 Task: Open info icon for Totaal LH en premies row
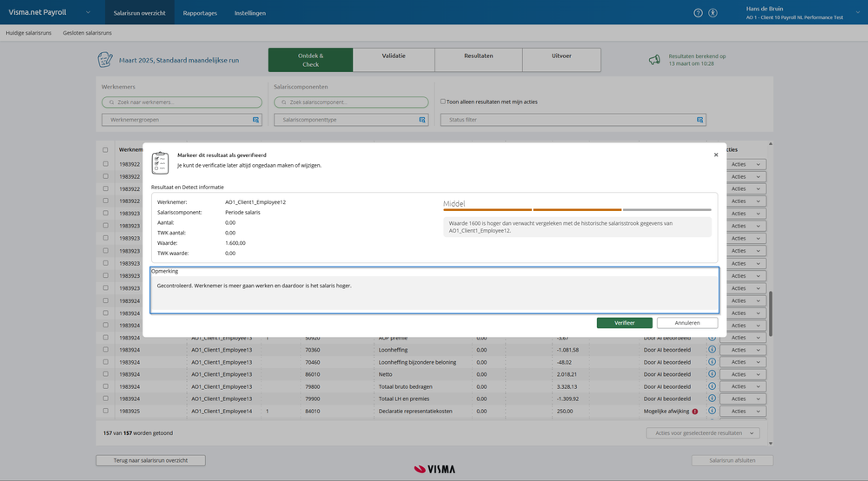(712, 398)
